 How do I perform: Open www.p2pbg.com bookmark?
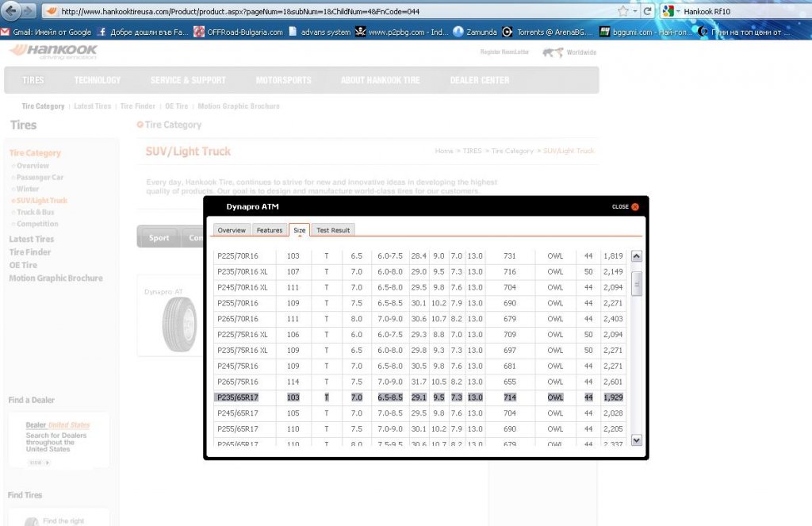pos(402,32)
